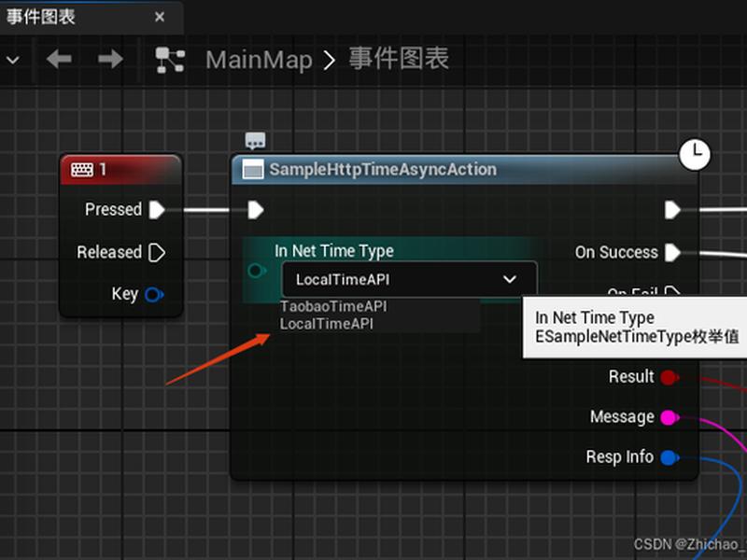Choose LocalTimeAPI from the open list
747x560 pixels.
coord(326,324)
